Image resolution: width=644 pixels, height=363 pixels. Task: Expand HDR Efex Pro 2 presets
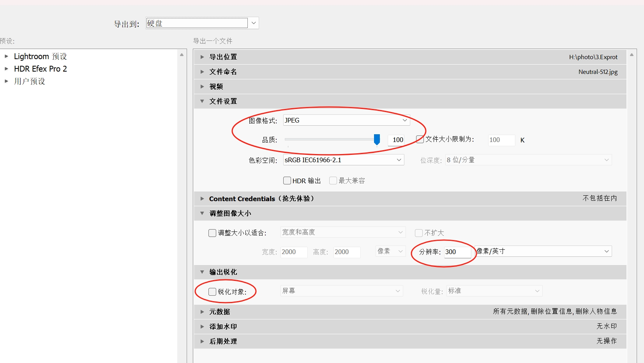6,69
